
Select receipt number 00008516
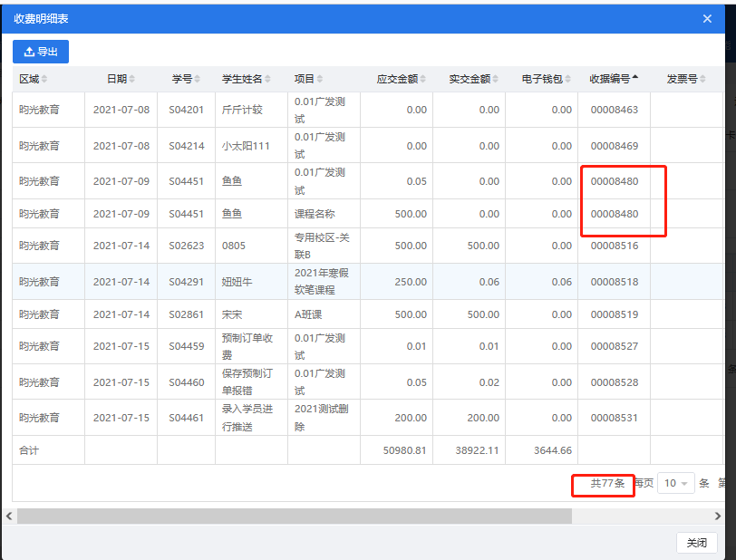tap(614, 246)
